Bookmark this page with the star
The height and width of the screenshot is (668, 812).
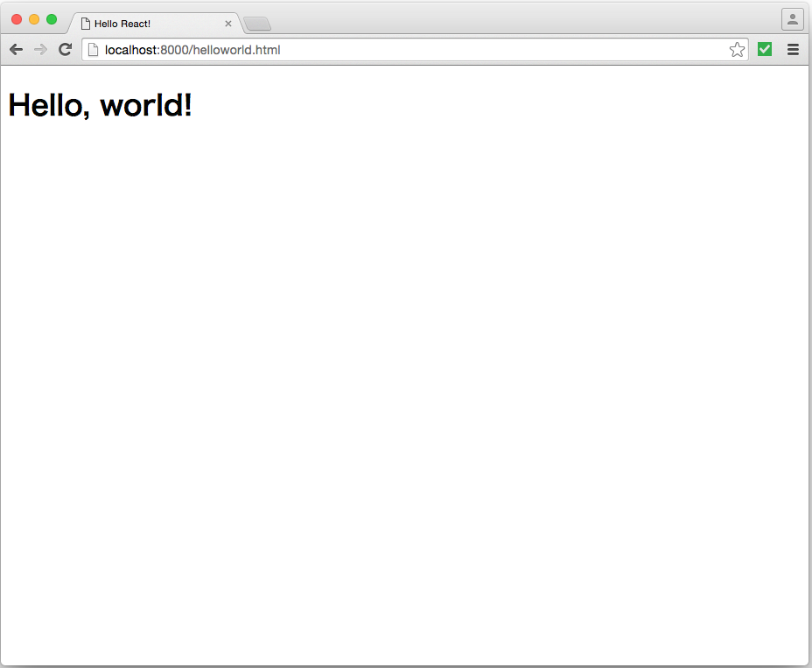[737, 50]
